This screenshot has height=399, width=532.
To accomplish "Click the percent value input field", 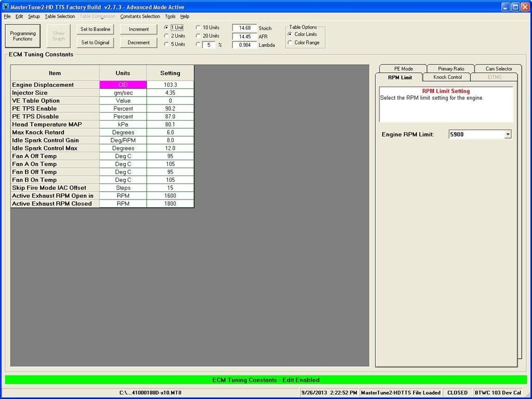I will pyautogui.click(x=209, y=45).
